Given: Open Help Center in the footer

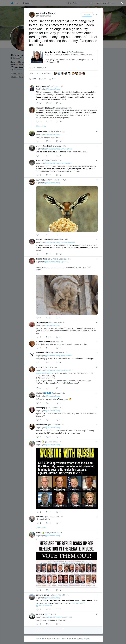Looking at the screenshot, I should click(x=56, y=638).
